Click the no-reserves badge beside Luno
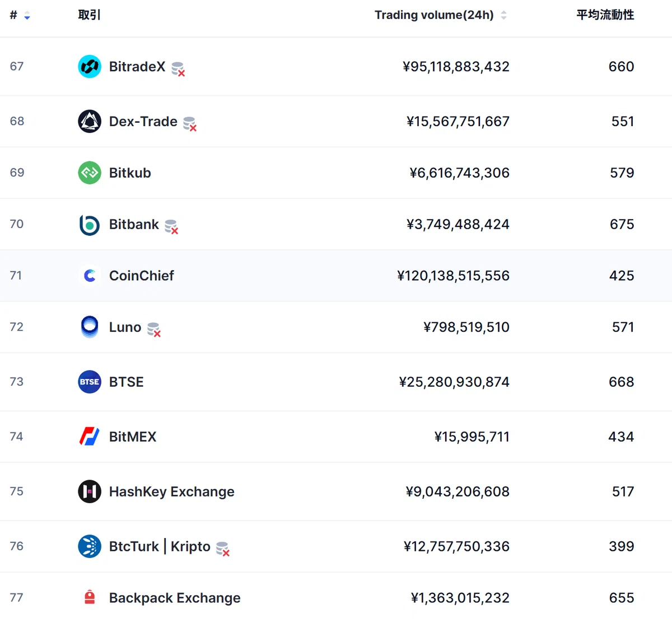 coord(154,329)
